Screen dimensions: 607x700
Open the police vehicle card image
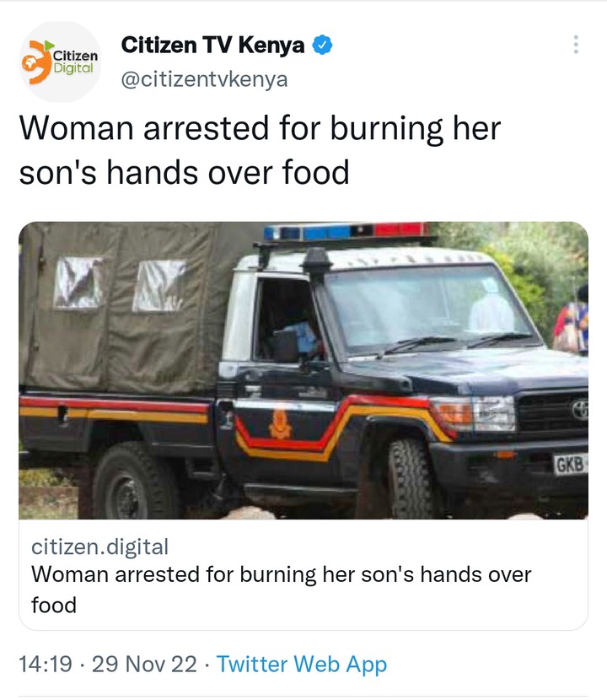point(303,370)
